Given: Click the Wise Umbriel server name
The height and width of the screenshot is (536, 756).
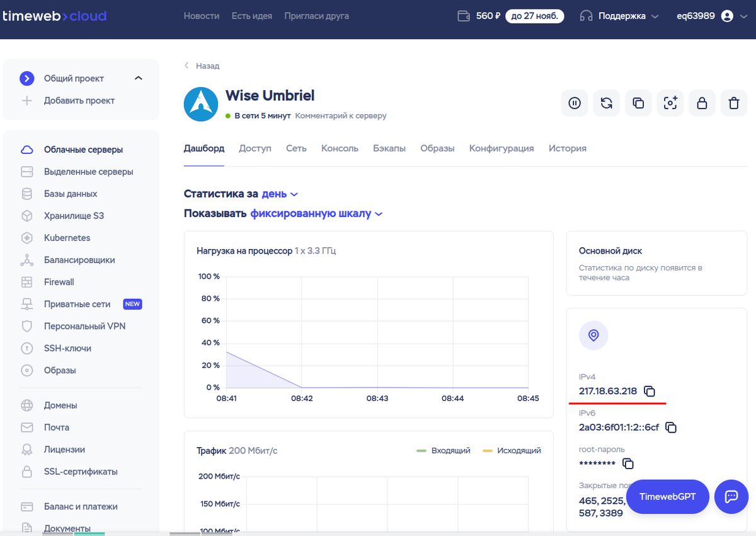Looking at the screenshot, I should 270,96.
